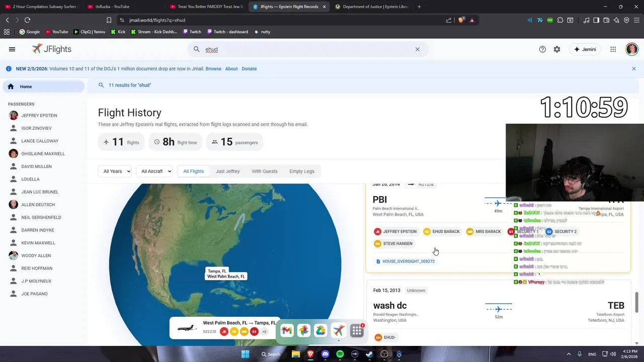
Task: Open the YouTube bookmark
Action: [57, 32]
